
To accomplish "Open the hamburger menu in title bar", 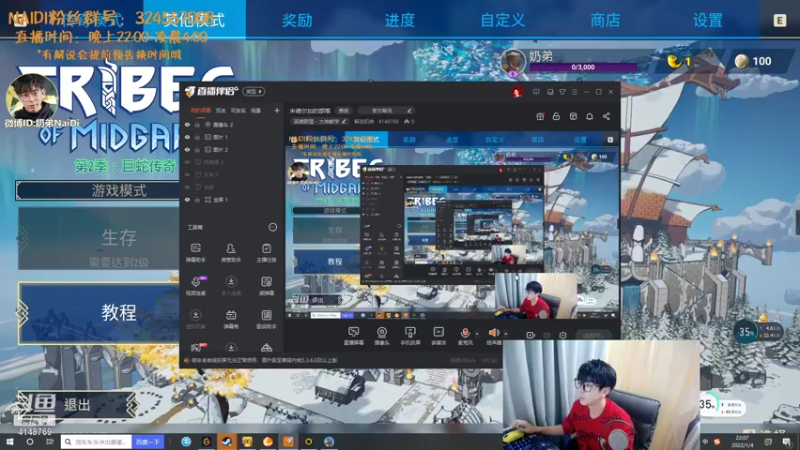I will tap(574, 92).
